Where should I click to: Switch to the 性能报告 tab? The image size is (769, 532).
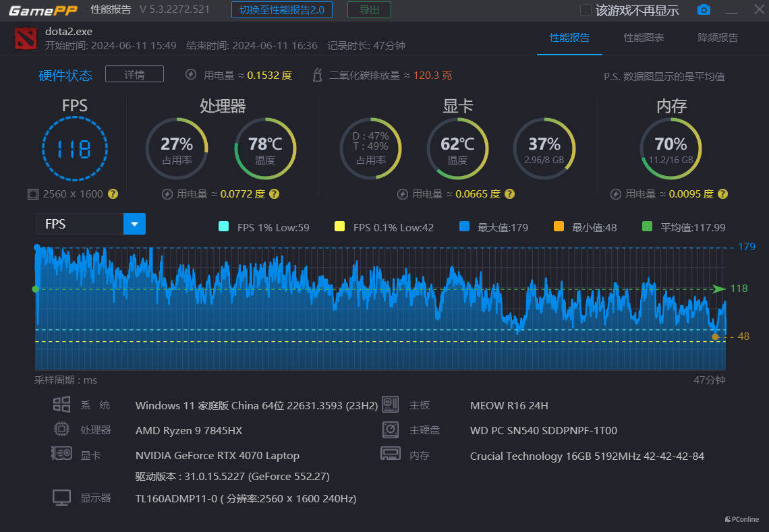tap(569, 38)
